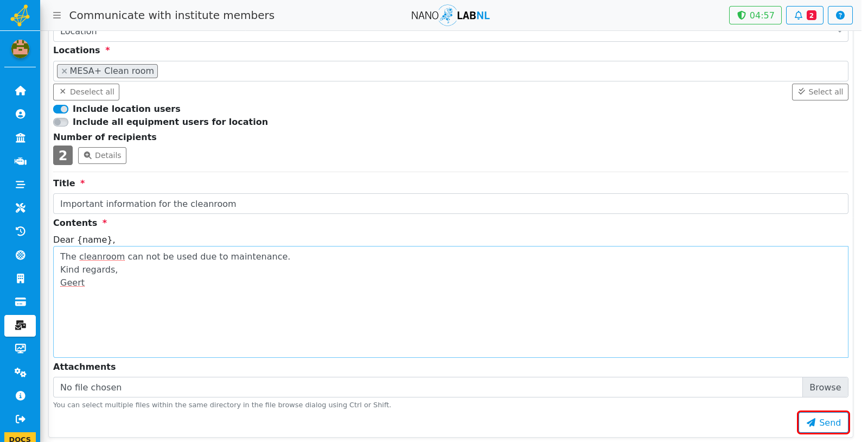This screenshot has height=442, width=868.
Task: Toggle Include location users switch
Action: click(61, 109)
